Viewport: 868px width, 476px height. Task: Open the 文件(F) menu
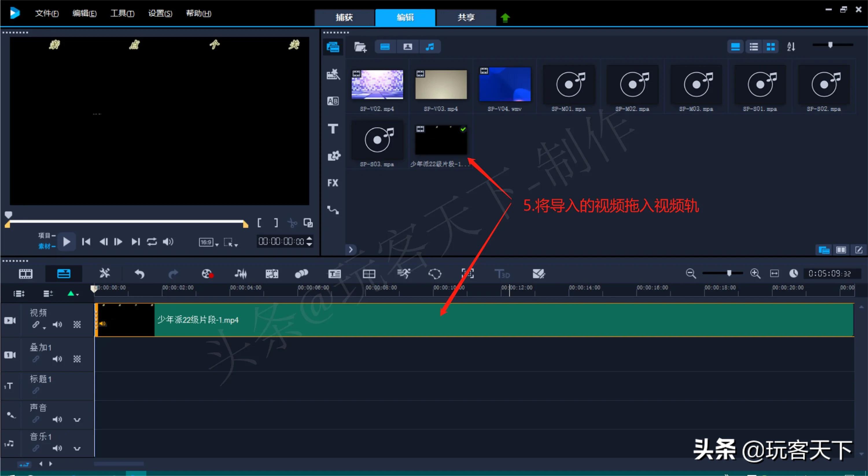(x=47, y=14)
